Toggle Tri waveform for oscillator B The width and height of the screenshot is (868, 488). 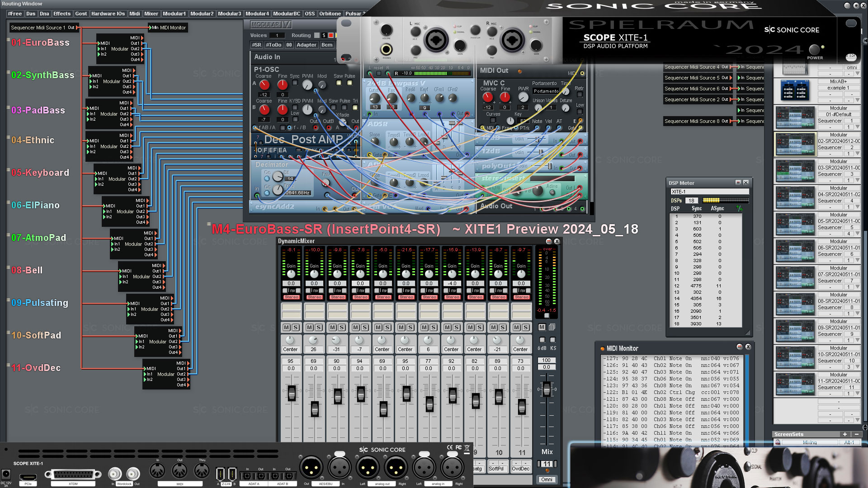click(355, 108)
